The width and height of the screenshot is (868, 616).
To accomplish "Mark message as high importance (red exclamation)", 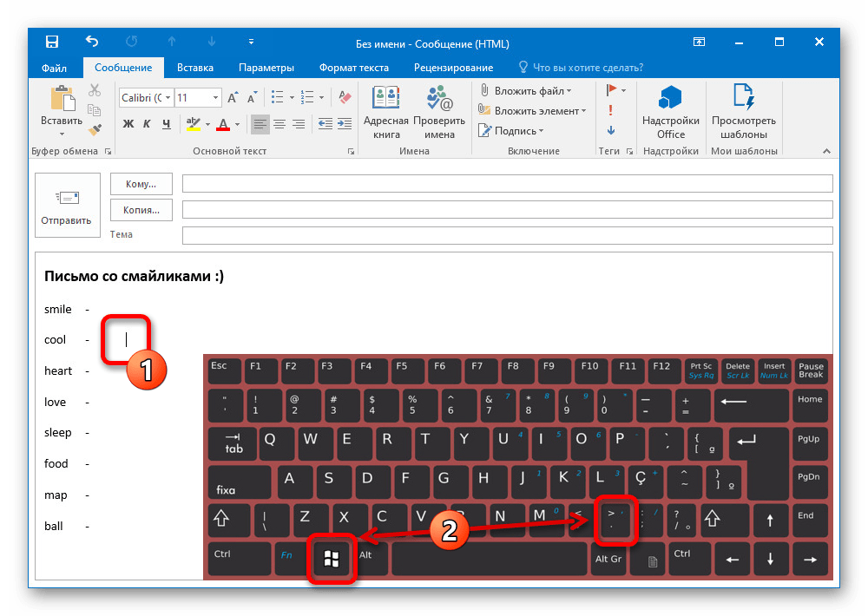I will 611,110.
